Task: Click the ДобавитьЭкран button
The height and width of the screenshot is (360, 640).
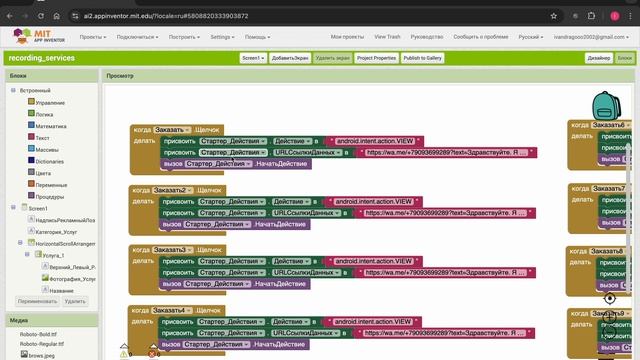Action: (x=290, y=58)
